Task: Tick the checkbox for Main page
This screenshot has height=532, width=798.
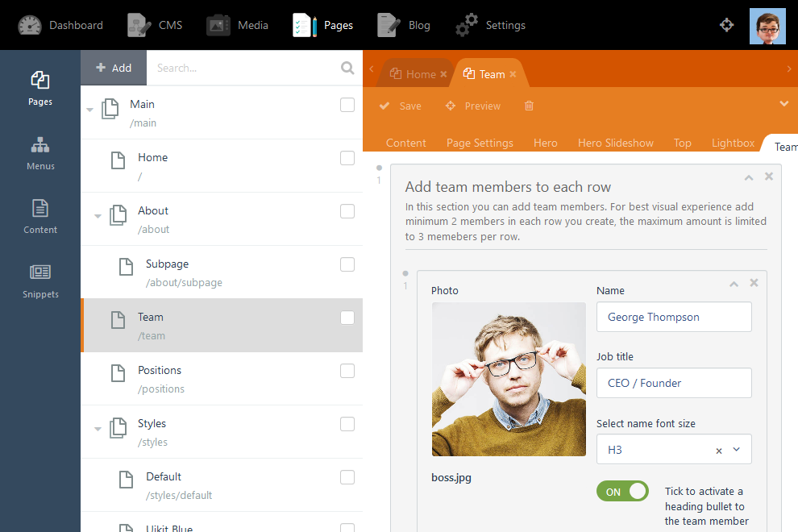Action: (x=347, y=105)
